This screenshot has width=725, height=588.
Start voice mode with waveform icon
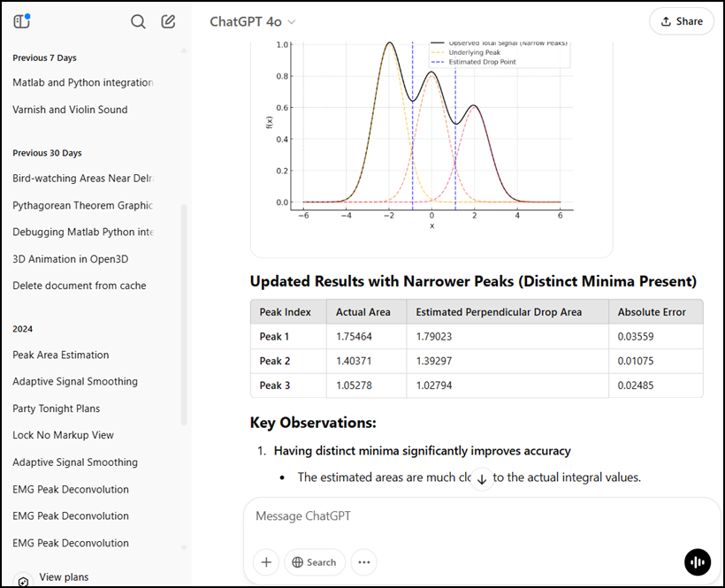click(x=698, y=561)
